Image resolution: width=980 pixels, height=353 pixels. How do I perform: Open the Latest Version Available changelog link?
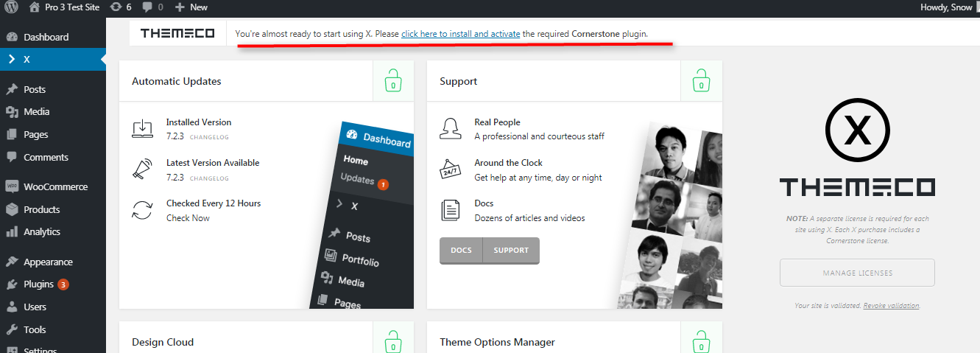(209, 178)
